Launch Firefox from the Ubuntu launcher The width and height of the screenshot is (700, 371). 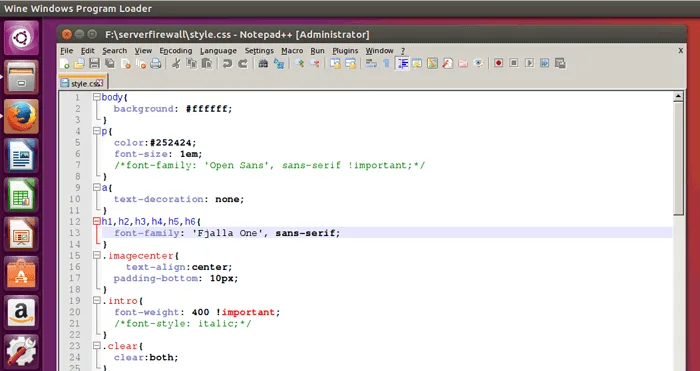pyautogui.click(x=21, y=116)
